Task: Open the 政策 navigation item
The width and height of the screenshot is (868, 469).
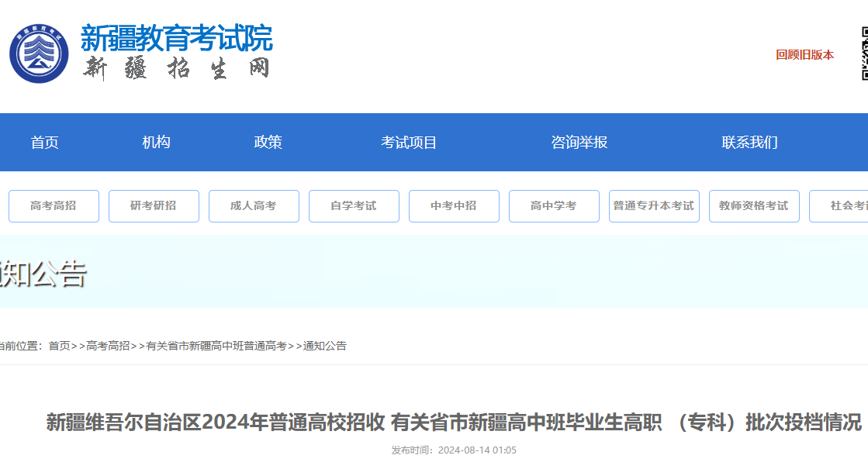Action: [268, 142]
